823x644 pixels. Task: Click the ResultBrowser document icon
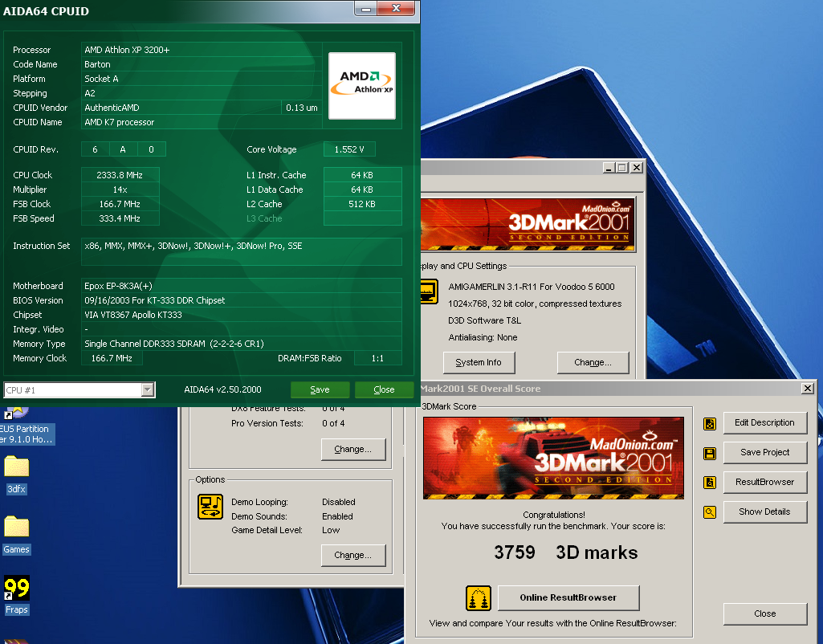pyautogui.click(x=710, y=483)
